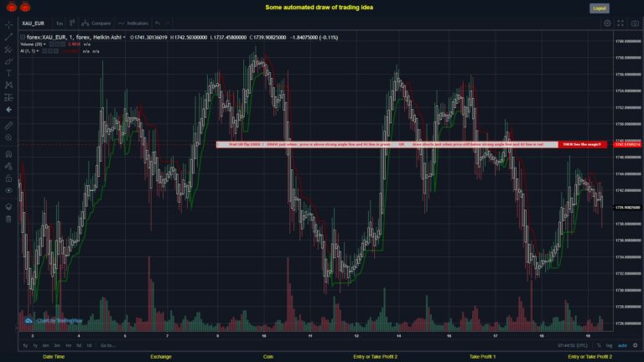The height and width of the screenshot is (362, 644).
Task: Select the 1d time range
Action: coord(89,345)
